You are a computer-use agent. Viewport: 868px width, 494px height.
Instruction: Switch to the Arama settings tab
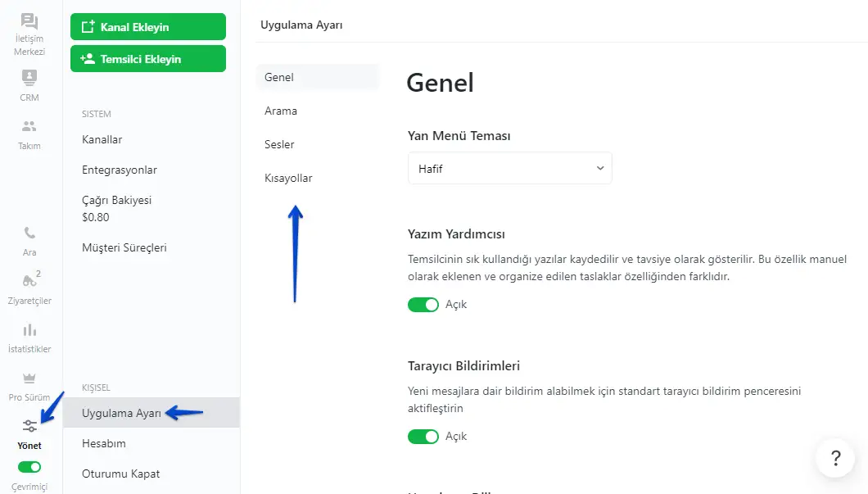pos(281,111)
